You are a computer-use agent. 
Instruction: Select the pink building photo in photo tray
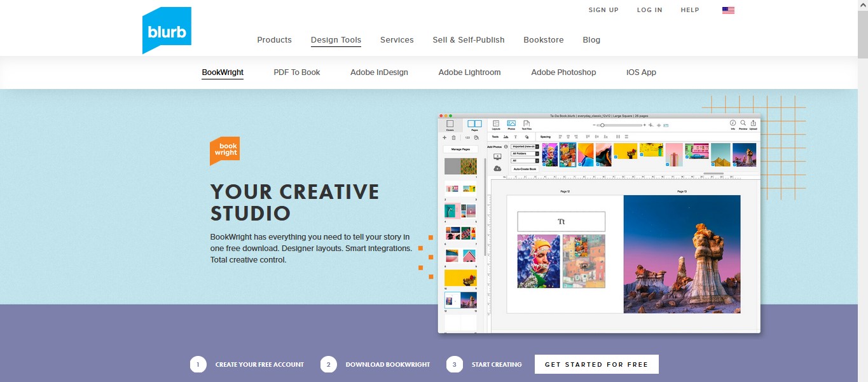click(674, 154)
